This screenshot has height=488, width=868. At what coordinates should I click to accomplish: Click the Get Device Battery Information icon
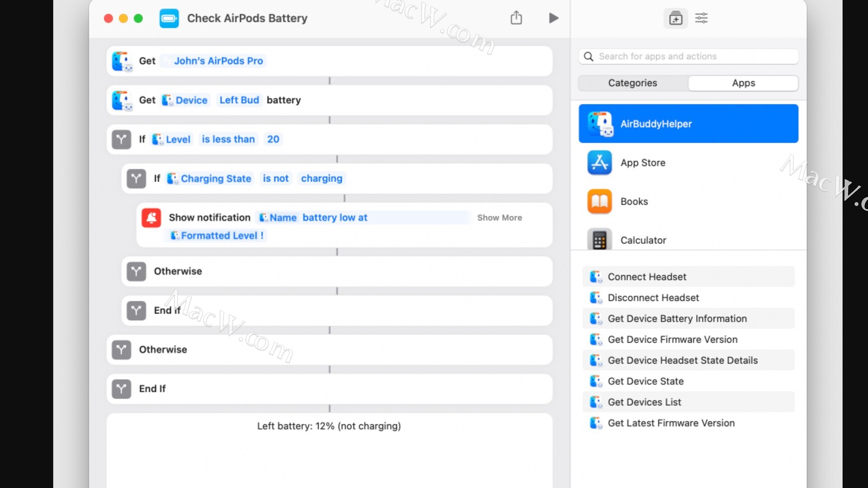point(596,319)
